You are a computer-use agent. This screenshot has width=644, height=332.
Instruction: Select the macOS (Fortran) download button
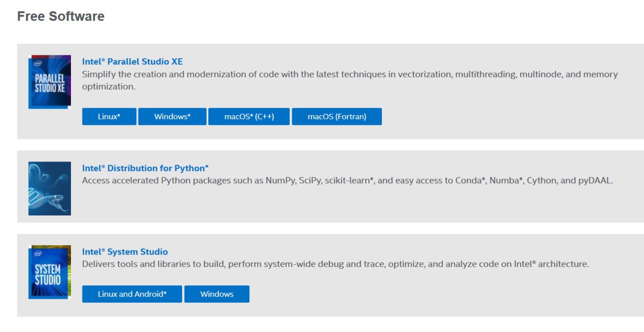[x=337, y=117]
